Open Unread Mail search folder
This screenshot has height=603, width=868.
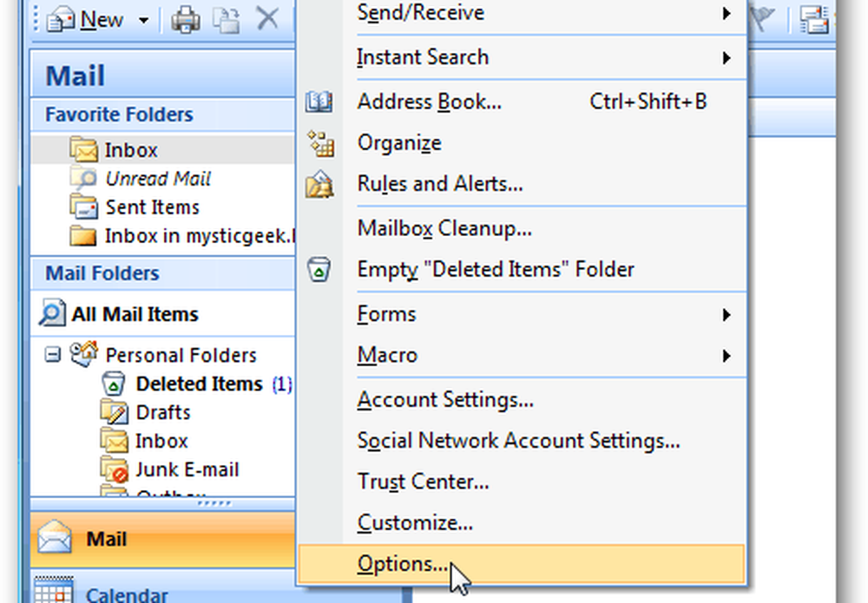(163, 179)
